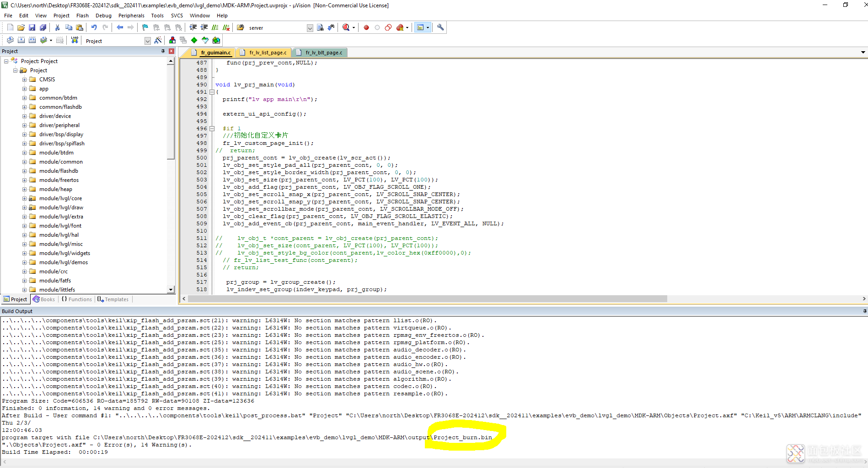
Task: Open the window layout dropdown arrow
Action: coord(428,27)
